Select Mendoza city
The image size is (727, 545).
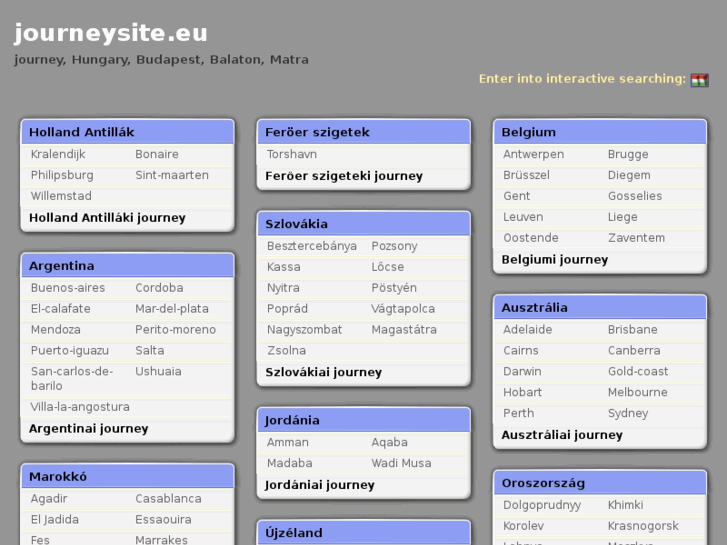(x=56, y=329)
